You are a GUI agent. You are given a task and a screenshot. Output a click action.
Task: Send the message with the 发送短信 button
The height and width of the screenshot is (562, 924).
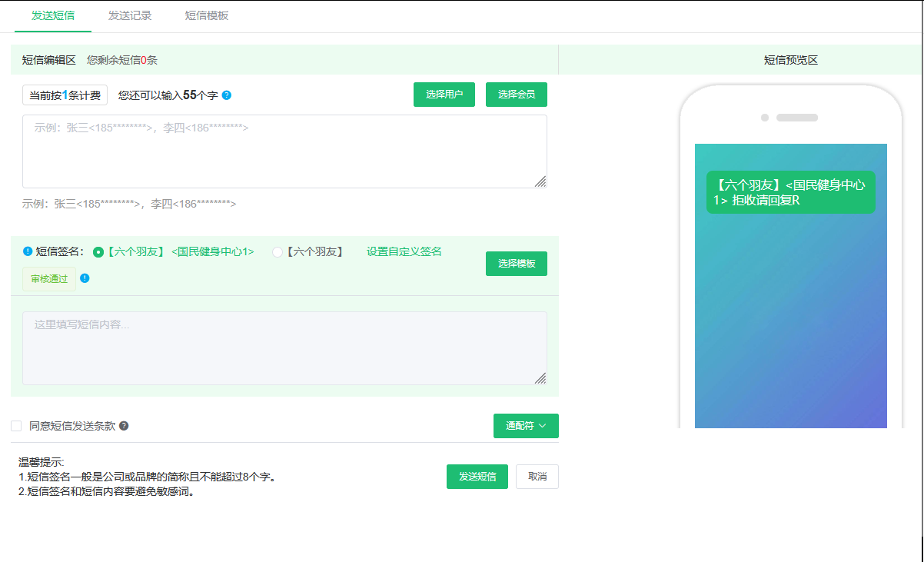coord(477,476)
